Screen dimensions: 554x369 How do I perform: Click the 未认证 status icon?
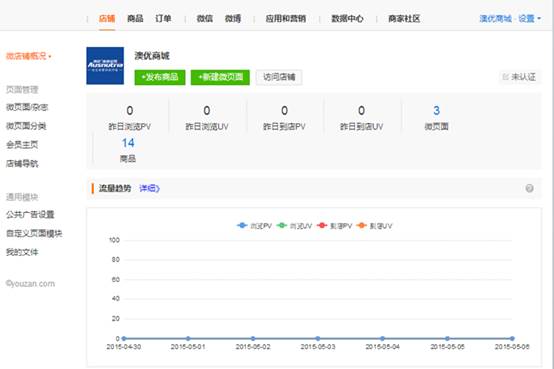[x=506, y=77]
